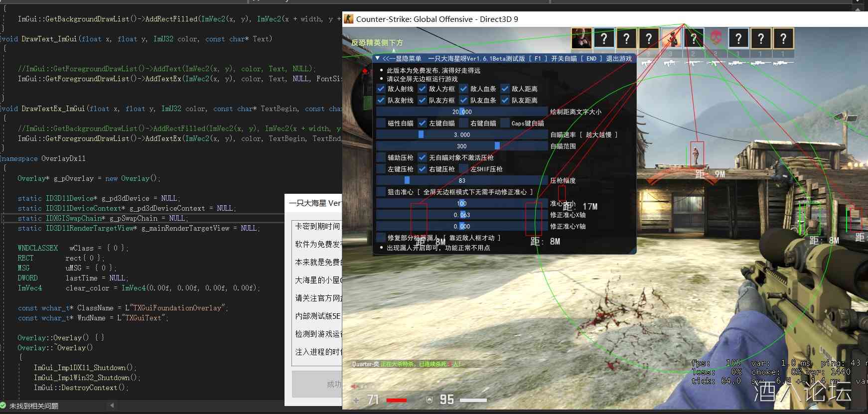Click the health cross icon beside 71
The image size is (868, 414).
tap(356, 400)
